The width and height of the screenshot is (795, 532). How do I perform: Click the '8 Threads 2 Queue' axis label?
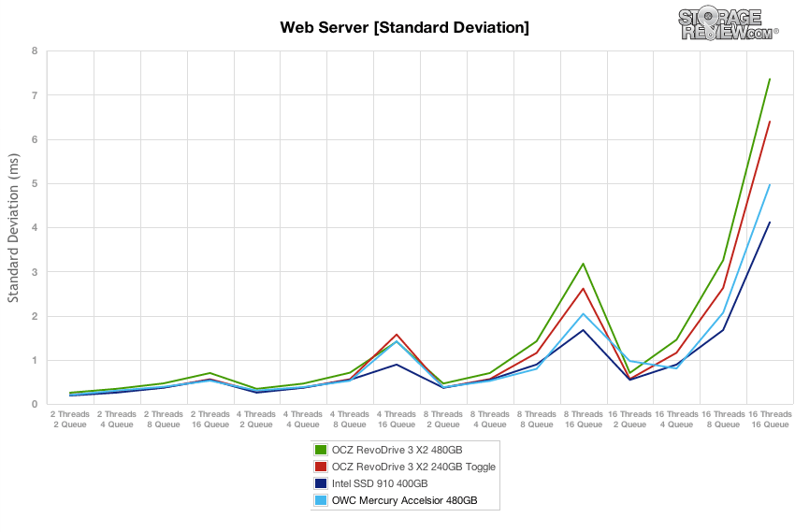[443, 420]
